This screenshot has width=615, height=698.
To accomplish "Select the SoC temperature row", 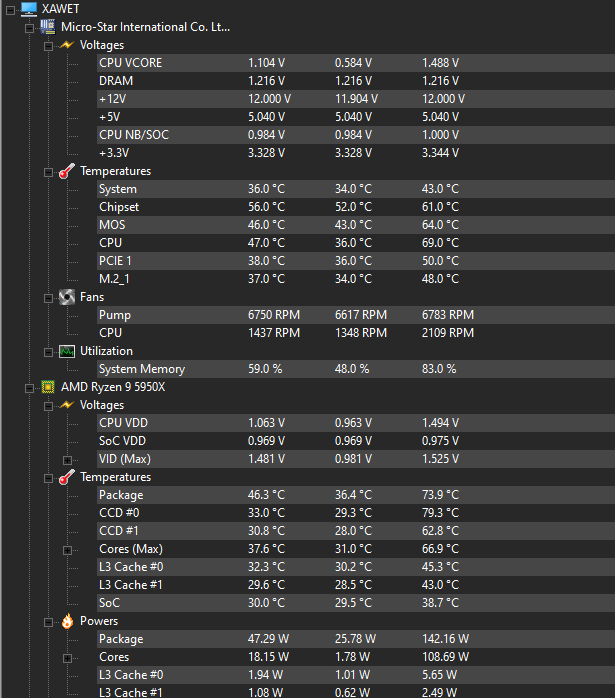I will tap(356, 603).
